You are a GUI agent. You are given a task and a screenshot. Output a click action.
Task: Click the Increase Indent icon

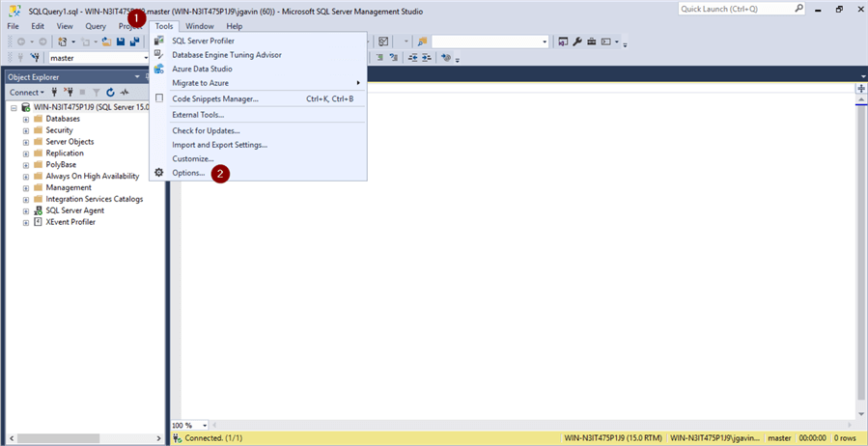pyautogui.click(x=426, y=57)
